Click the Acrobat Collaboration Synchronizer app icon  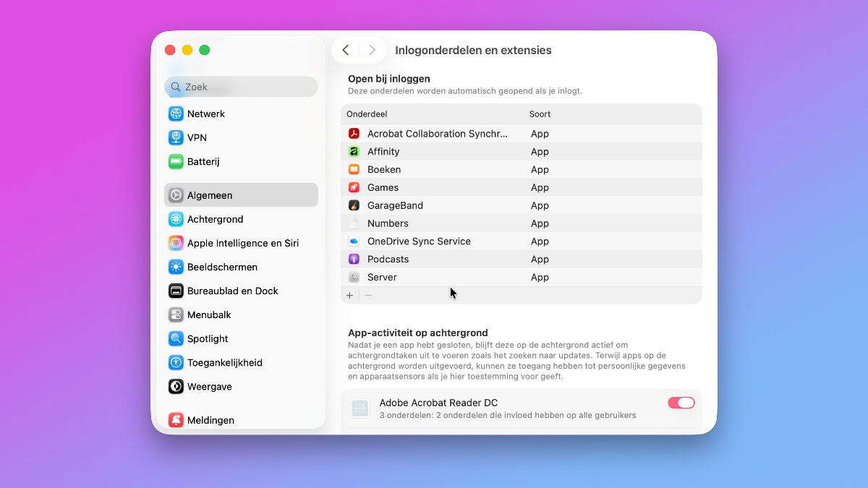354,134
